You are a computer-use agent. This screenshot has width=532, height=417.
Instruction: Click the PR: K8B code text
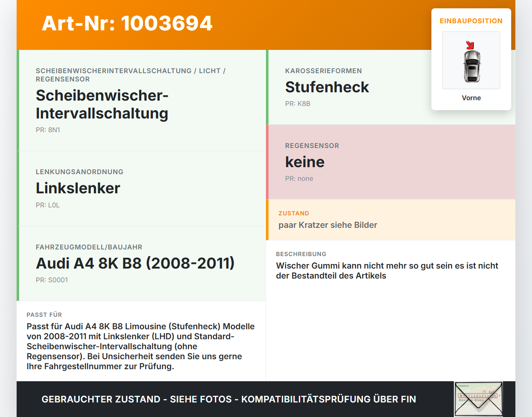coord(297,104)
